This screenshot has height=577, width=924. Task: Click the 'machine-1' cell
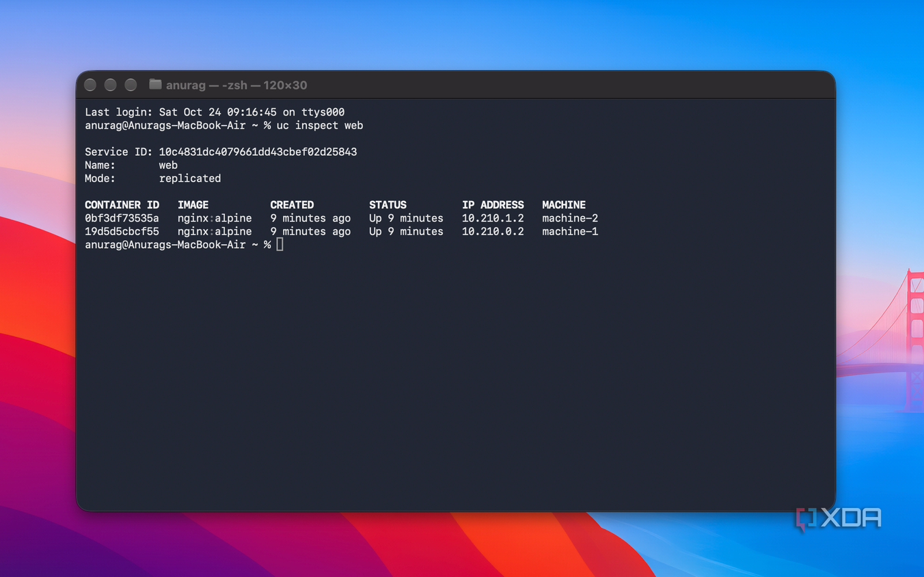tap(570, 232)
